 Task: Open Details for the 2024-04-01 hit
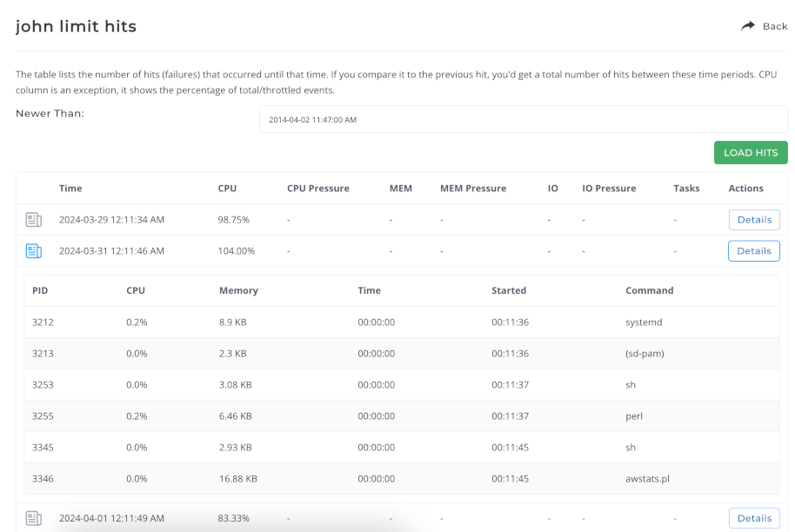[753, 517]
